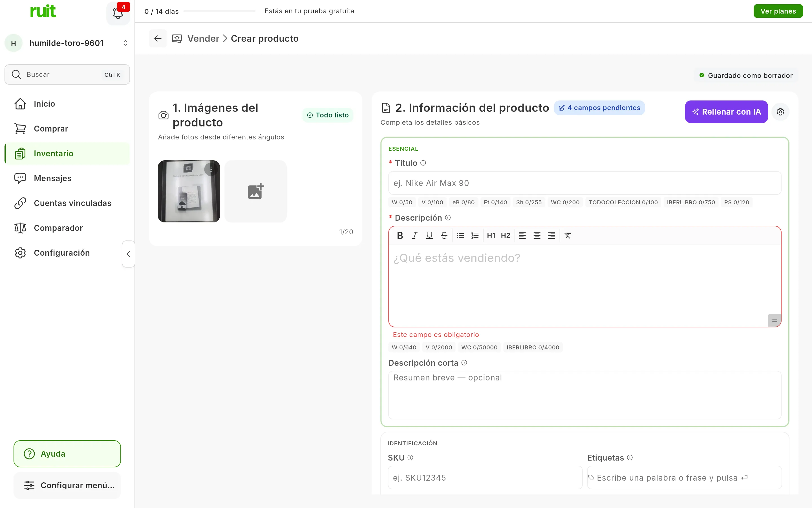This screenshot has width=812, height=508.
Task: Open Inventario section
Action: [x=67, y=154]
